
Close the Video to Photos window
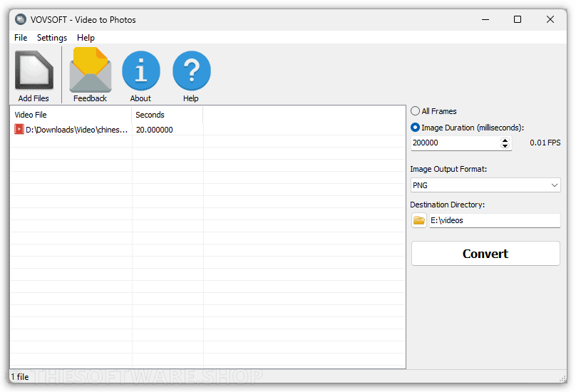tap(550, 19)
